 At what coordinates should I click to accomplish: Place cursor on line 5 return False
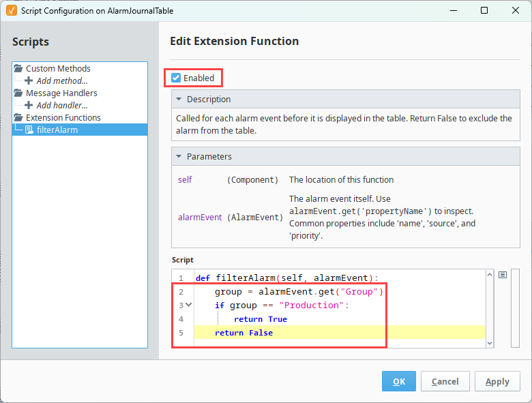(x=243, y=333)
